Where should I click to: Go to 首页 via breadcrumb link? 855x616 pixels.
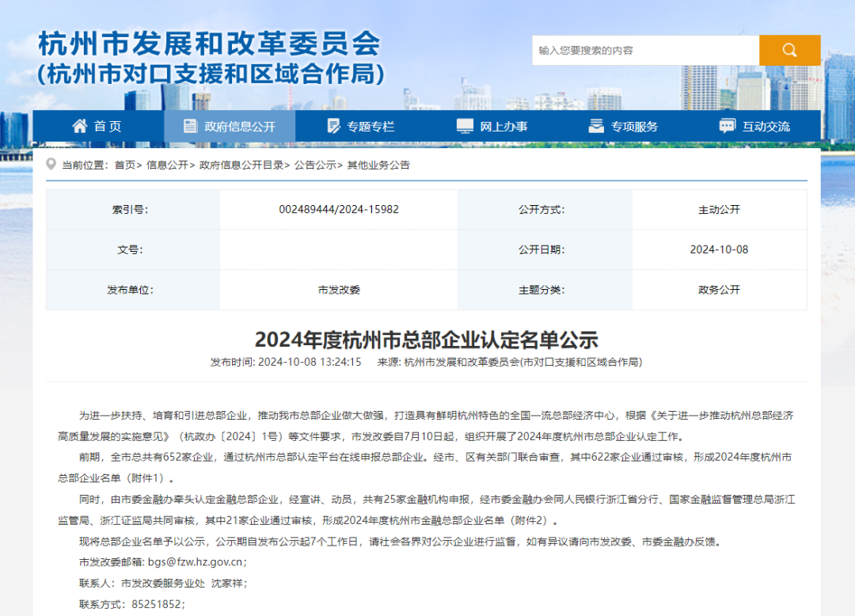pyautogui.click(x=125, y=165)
